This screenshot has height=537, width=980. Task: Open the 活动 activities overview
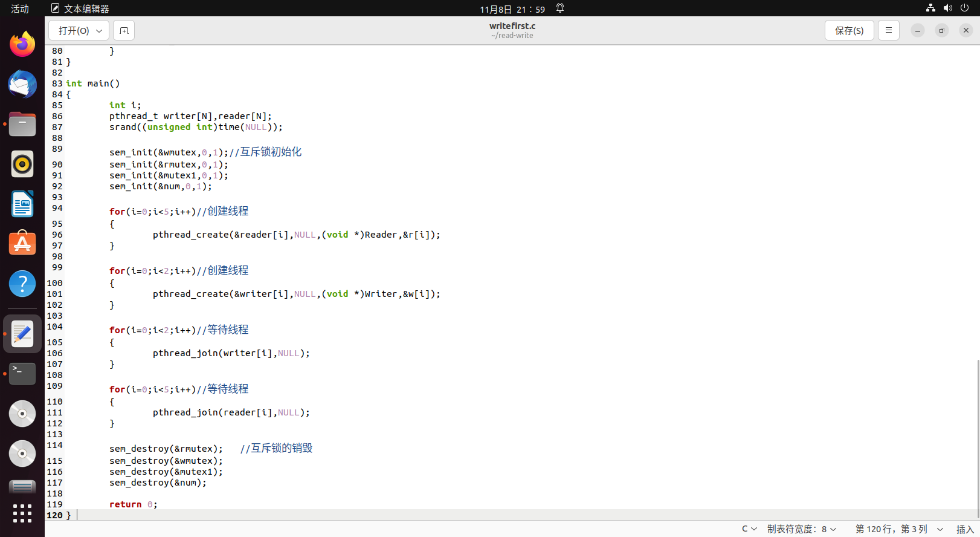[x=20, y=8]
